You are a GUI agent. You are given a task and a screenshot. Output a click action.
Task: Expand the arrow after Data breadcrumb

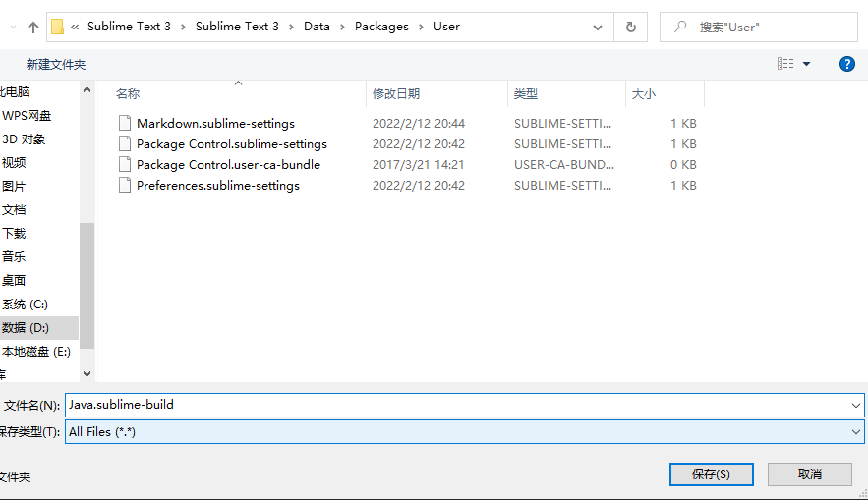pos(343,28)
